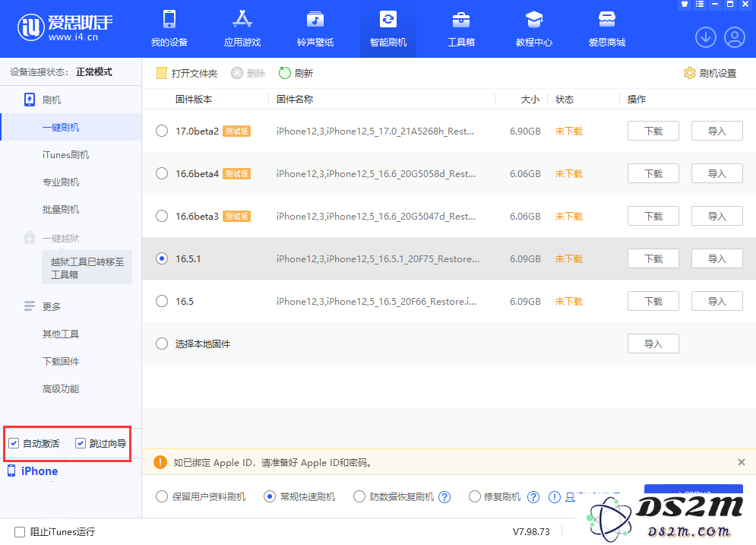Open 工具箱 from the top navigation
Screen dimensions: 756x545
point(461,29)
